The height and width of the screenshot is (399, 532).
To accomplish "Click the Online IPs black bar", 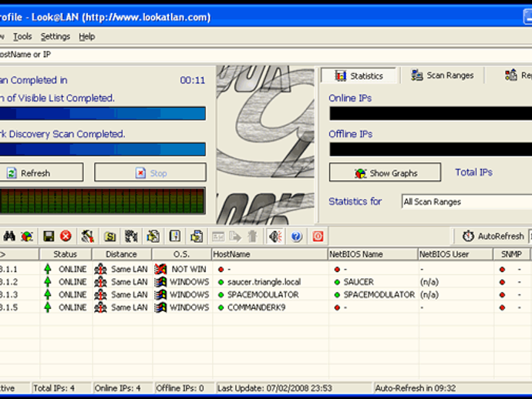I will [x=430, y=113].
